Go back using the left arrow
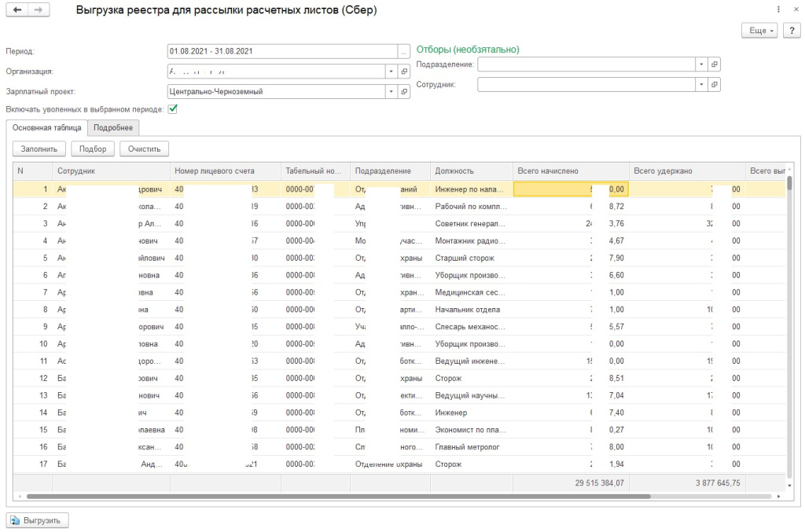 (18, 10)
